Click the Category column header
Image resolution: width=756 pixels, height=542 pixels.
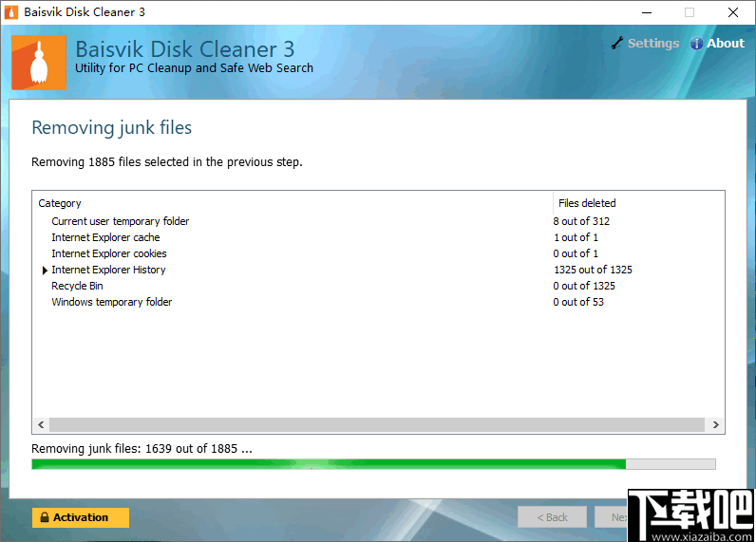coord(293,203)
